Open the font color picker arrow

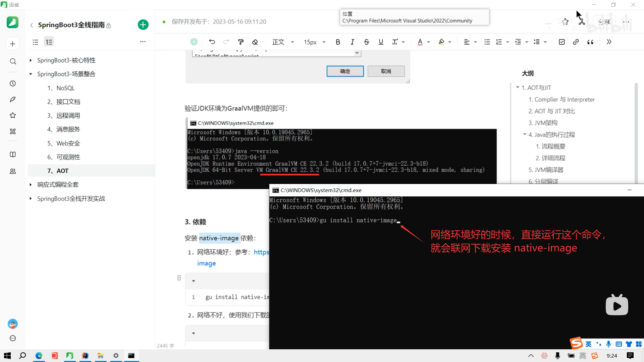[x=428, y=42]
